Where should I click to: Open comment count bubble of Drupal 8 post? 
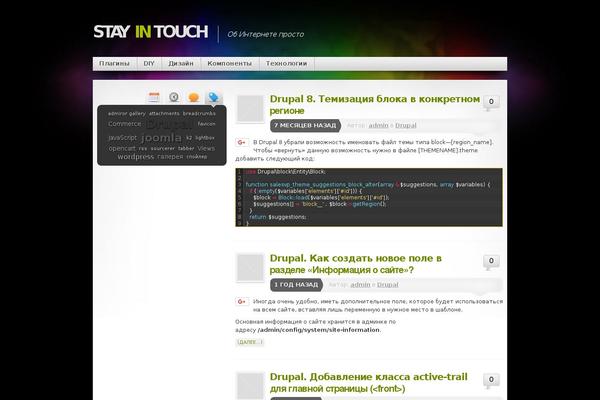click(491, 102)
